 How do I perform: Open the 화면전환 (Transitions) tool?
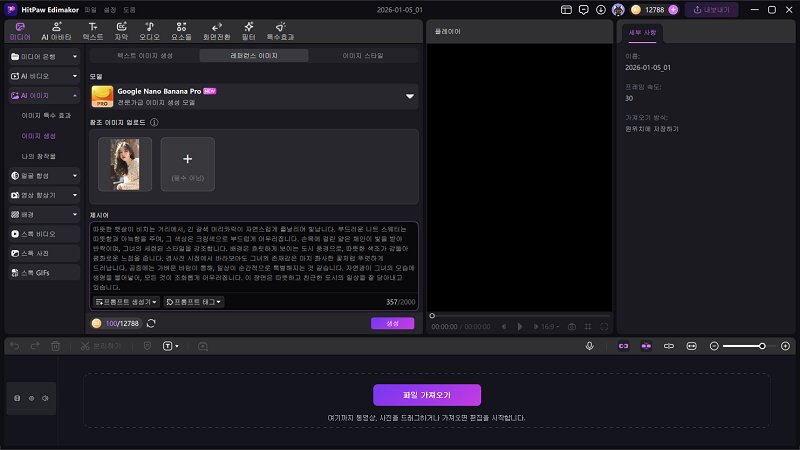point(217,32)
